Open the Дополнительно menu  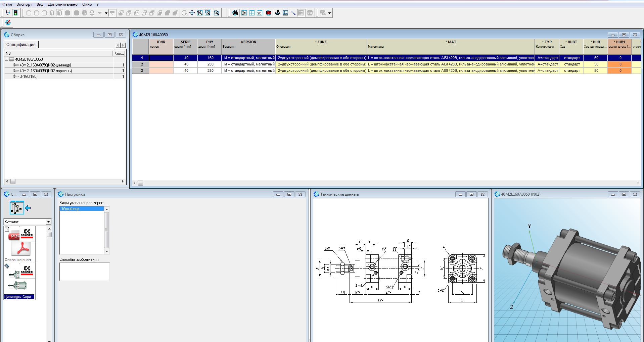[x=62, y=4]
